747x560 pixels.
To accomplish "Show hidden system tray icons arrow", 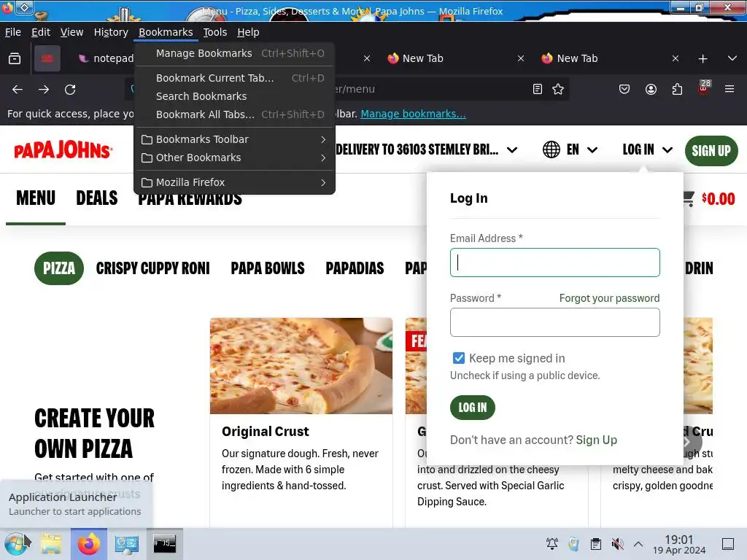I will [638, 544].
